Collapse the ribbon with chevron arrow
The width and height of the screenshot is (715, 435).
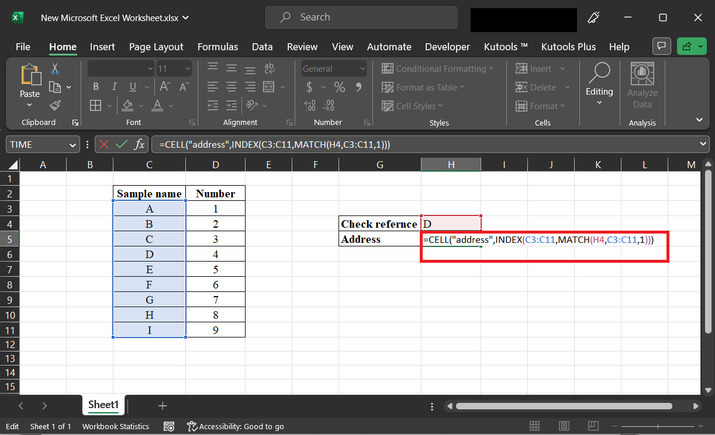[x=699, y=120]
